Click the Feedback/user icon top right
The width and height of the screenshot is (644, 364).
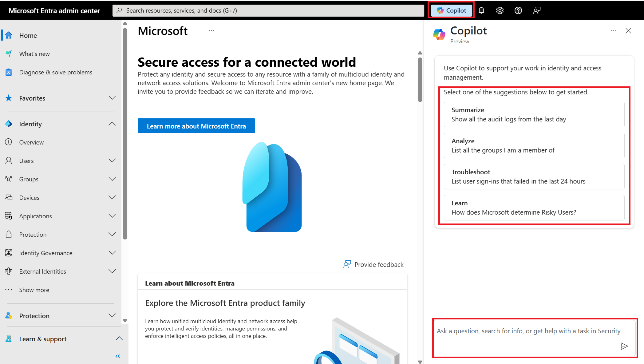pos(536,10)
